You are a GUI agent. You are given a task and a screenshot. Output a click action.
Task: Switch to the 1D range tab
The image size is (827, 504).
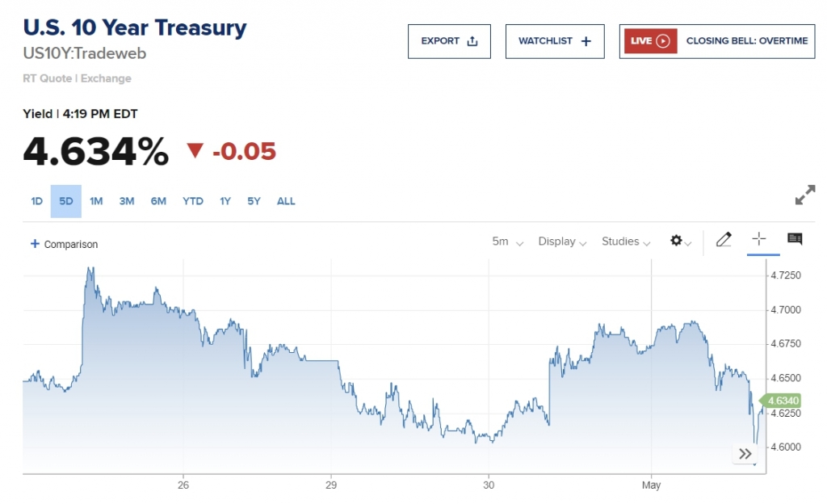[x=36, y=201]
